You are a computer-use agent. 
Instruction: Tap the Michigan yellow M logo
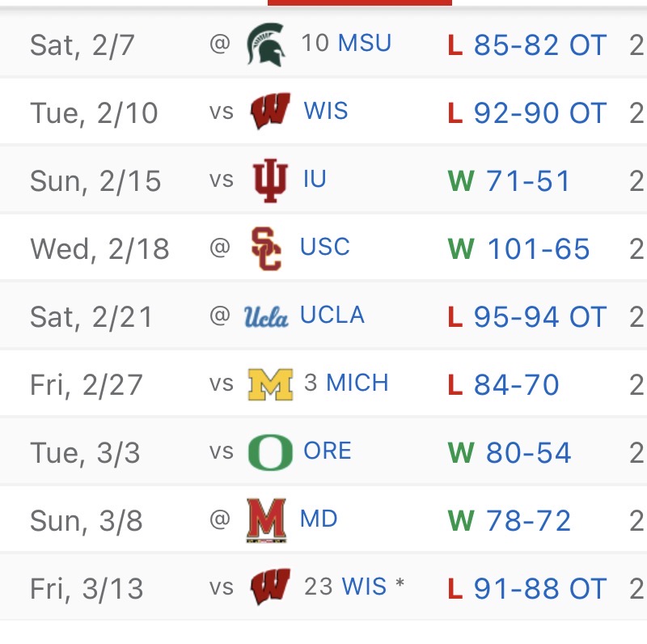(270, 384)
